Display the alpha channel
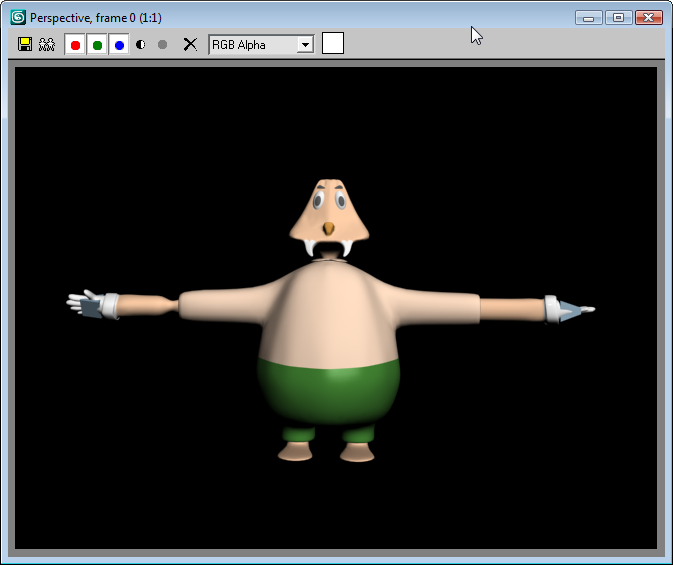This screenshot has height=565, width=673. (x=141, y=45)
